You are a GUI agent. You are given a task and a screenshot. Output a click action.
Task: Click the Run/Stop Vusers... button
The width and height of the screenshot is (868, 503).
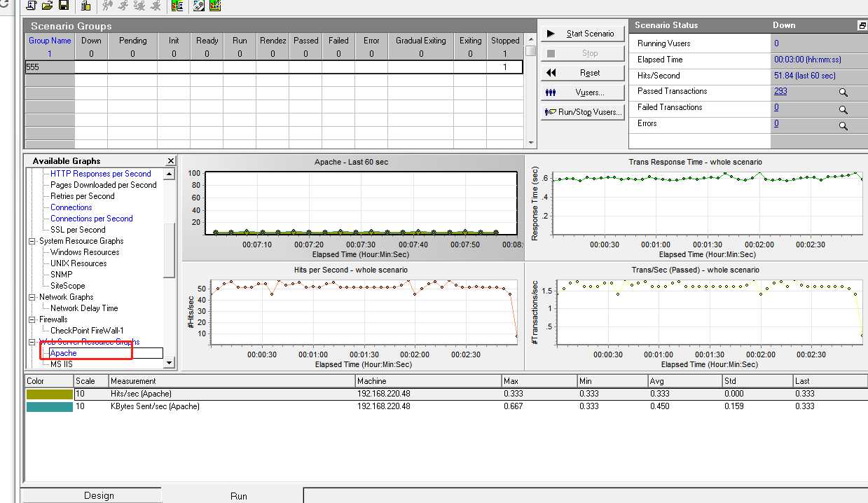click(x=581, y=112)
